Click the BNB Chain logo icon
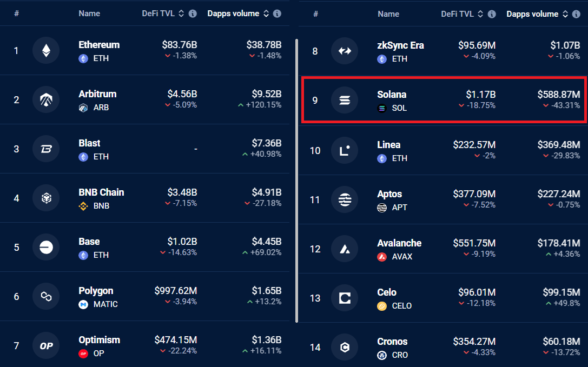This screenshot has width=588, height=367. pyautogui.click(x=46, y=198)
